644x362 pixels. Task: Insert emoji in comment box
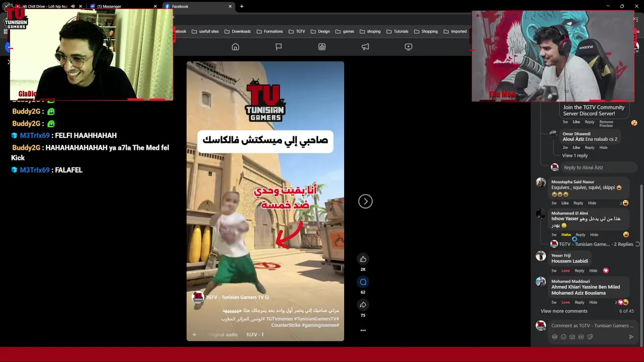[x=563, y=337]
